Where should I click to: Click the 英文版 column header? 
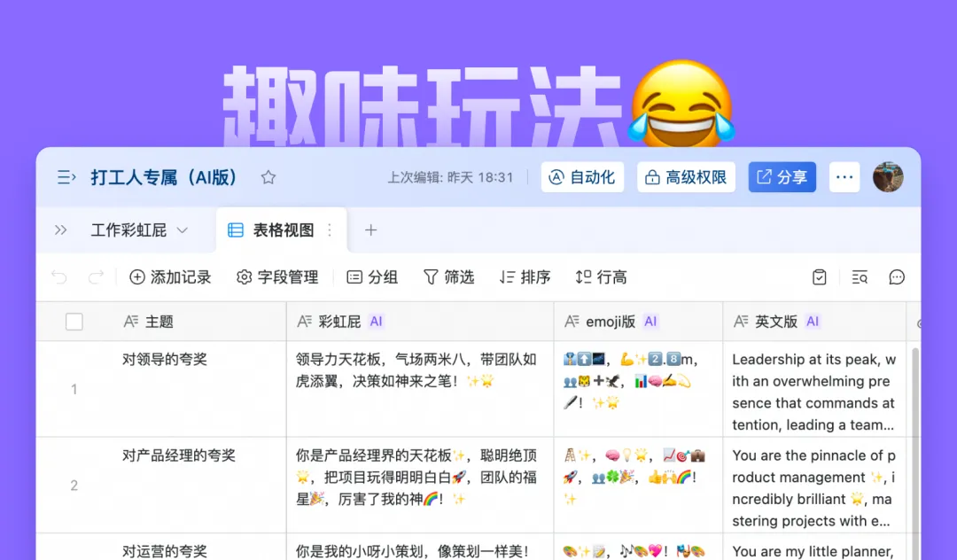[815, 322]
